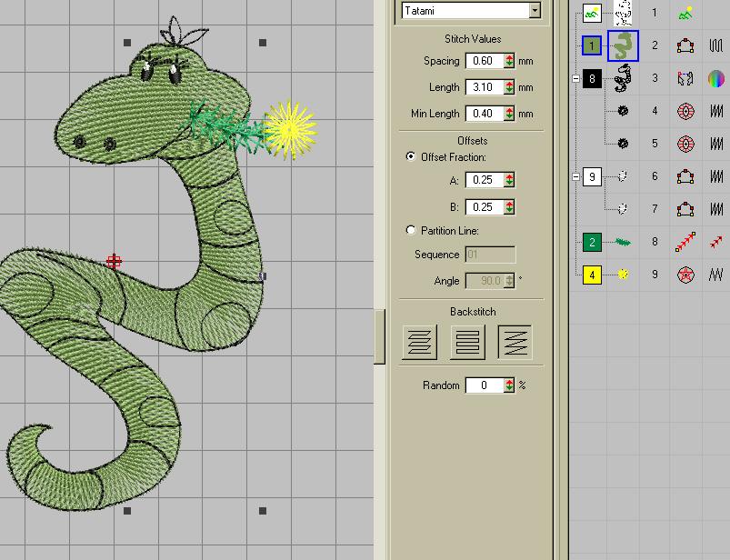The width and height of the screenshot is (730, 560).
Task: Click the red arrow object icon in row 8
Action: pyautogui.click(x=685, y=242)
